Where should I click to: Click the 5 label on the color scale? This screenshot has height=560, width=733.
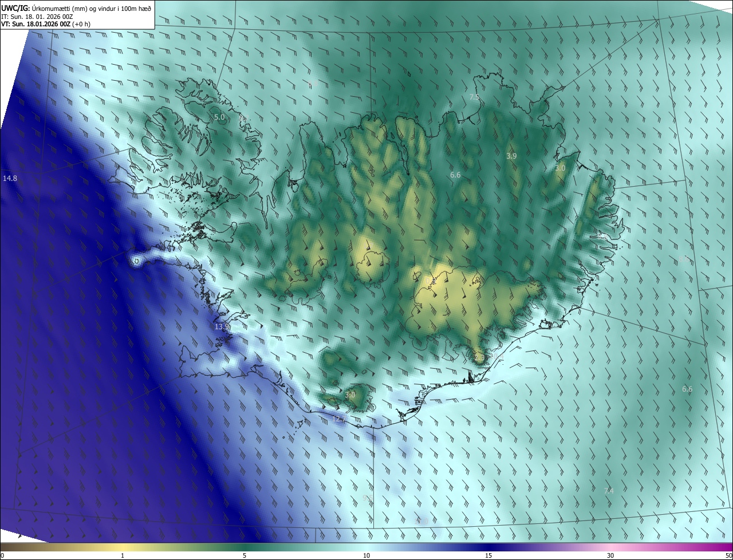[245, 556]
